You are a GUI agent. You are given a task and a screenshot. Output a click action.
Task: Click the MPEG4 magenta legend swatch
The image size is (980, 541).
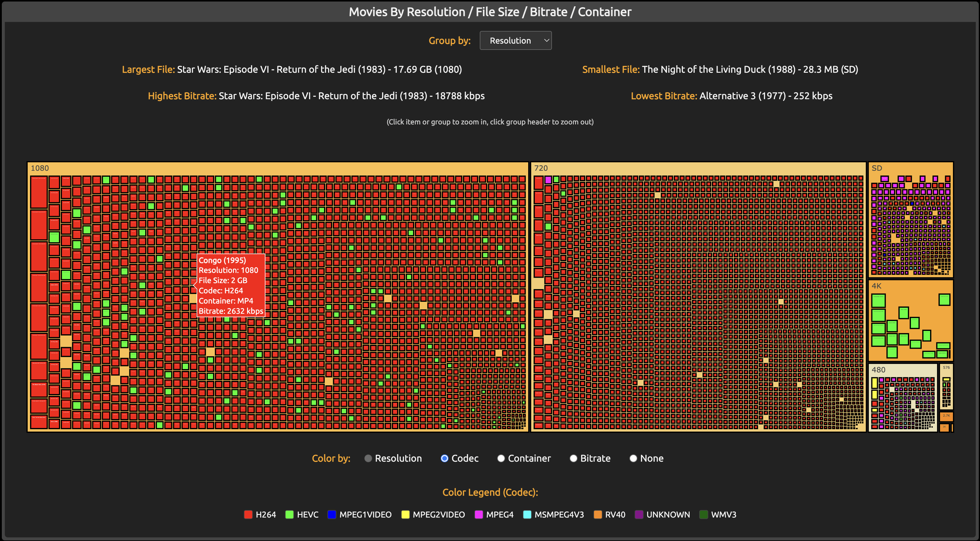(x=479, y=515)
